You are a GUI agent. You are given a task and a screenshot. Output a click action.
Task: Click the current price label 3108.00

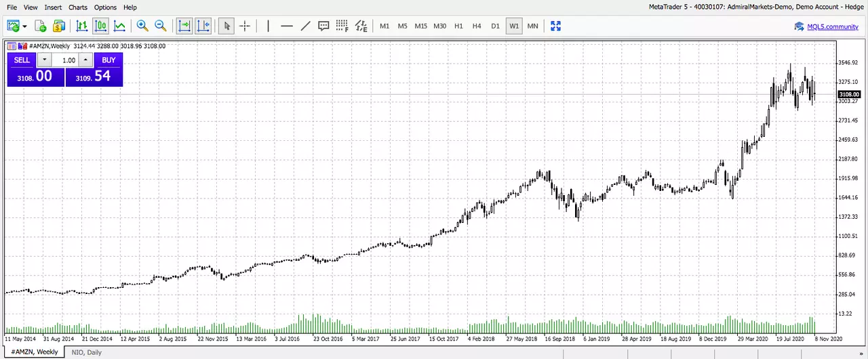point(849,95)
